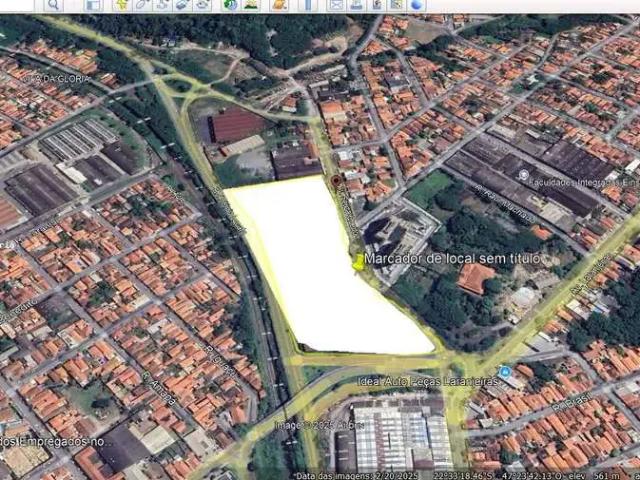Click the 'Ideal Auto Peças Laranjeiras' label
Image resolution: width=640 pixels, height=480 pixels.
428,381
